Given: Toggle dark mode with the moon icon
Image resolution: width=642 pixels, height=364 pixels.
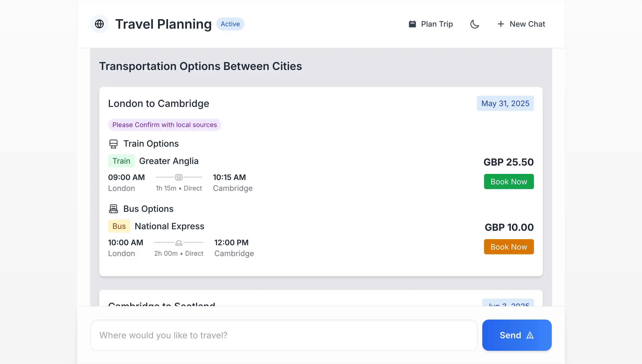Looking at the screenshot, I should point(475,24).
